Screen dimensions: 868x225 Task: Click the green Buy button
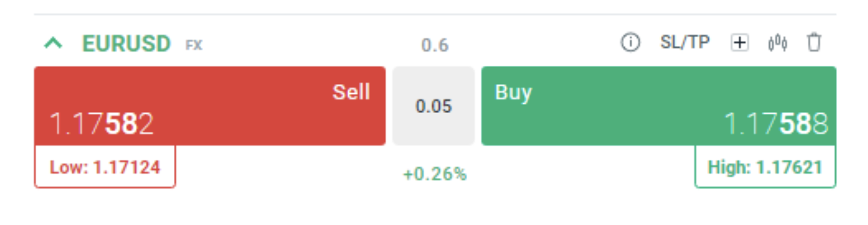(x=659, y=106)
